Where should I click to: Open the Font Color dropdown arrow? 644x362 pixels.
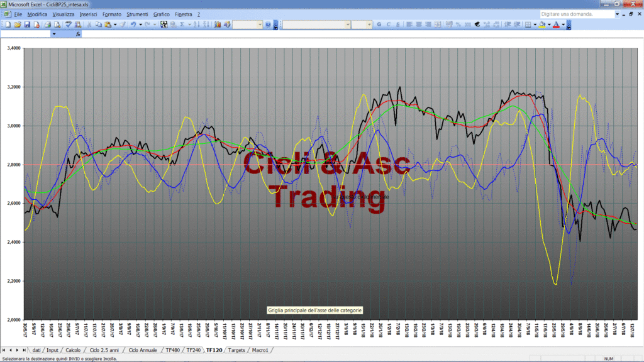click(x=563, y=25)
